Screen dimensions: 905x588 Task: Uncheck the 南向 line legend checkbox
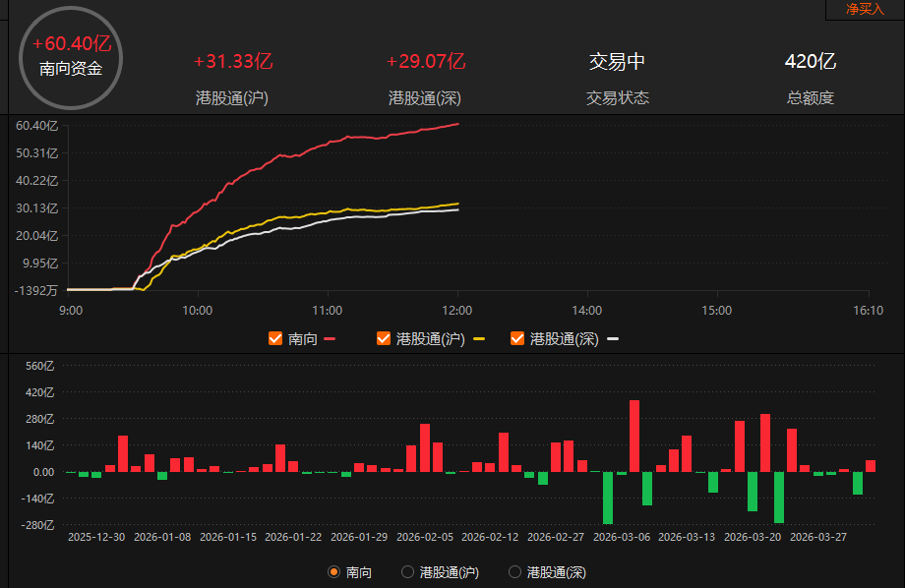tap(275, 339)
